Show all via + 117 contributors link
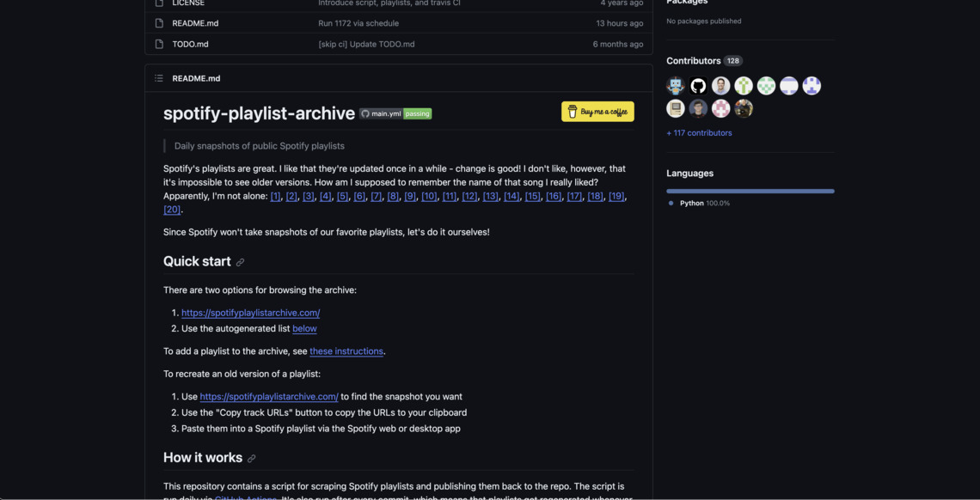980x500 pixels. 699,133
